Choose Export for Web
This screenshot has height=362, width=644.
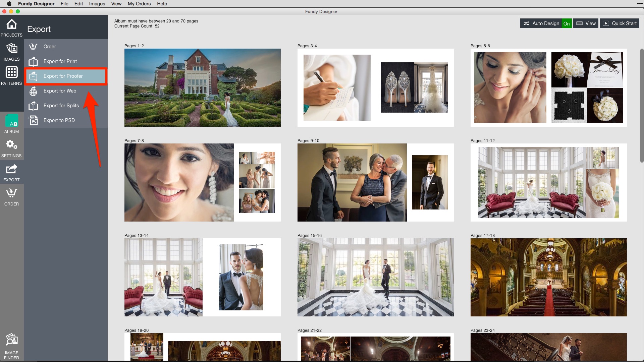pos(66,91)
